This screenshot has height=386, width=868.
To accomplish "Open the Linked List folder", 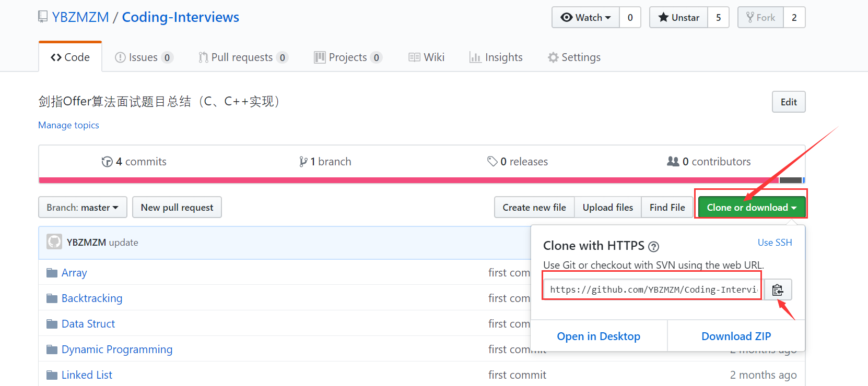I will click(87, 375).
